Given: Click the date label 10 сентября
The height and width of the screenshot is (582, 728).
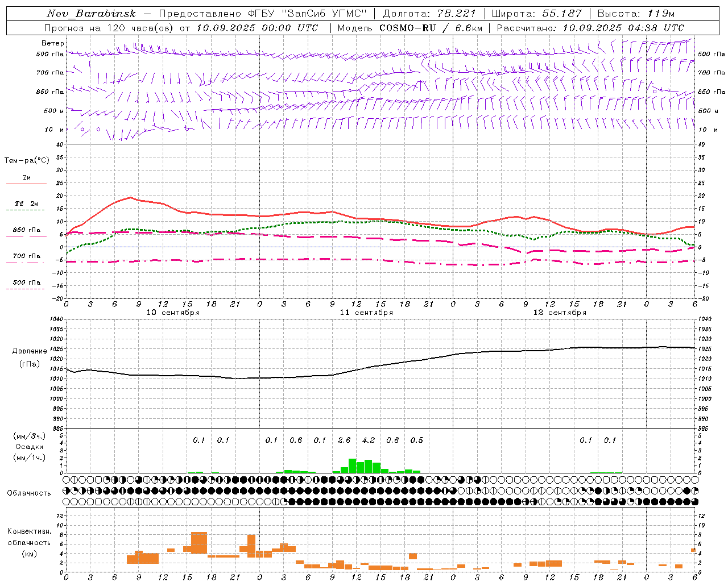Looking at the screenshot, I should (173, 312).
